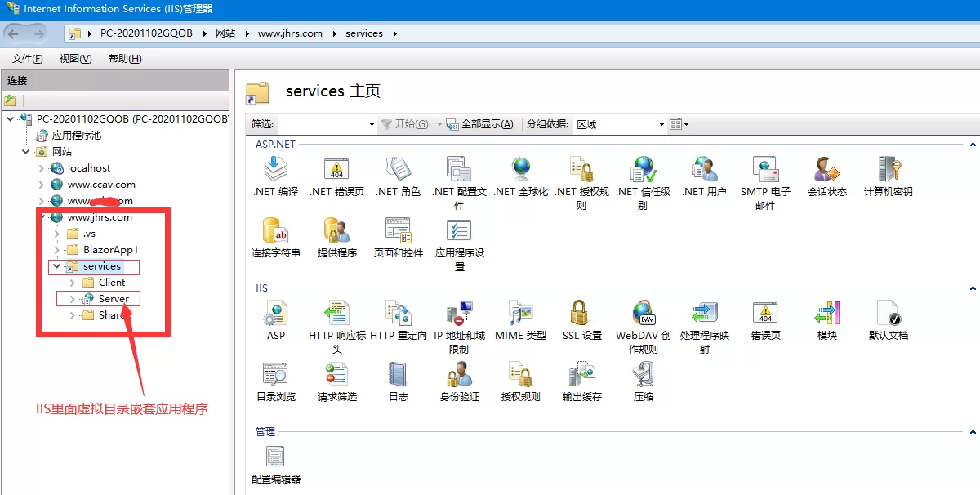Viewport: 980px width, 495px height.
Task: Click the connect toolbar icon in 连接 panel
Action: click(x=10, y=100)
